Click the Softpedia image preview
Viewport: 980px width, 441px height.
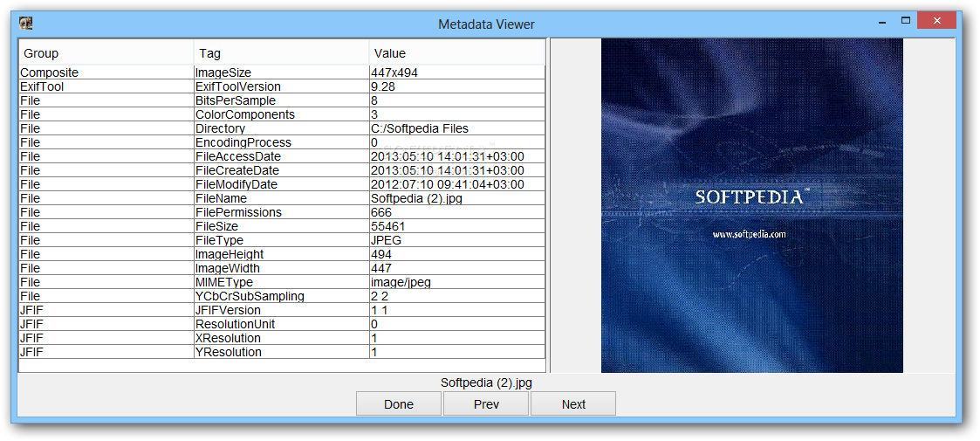752,205
